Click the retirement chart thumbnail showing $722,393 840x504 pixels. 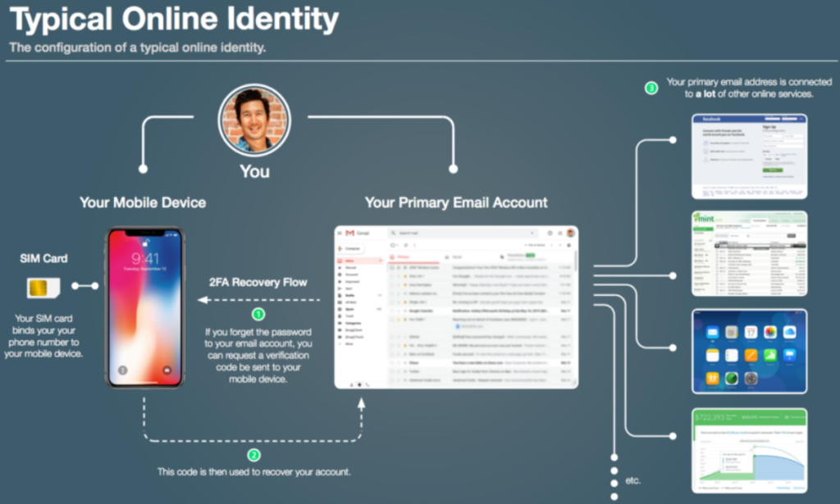click(749, 451)
